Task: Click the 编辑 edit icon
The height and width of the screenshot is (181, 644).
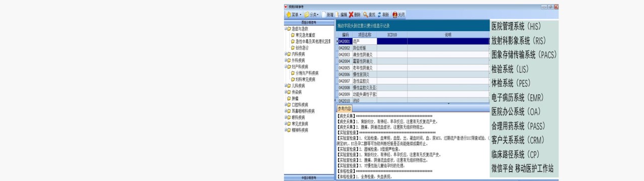Action: pos(341,15)
